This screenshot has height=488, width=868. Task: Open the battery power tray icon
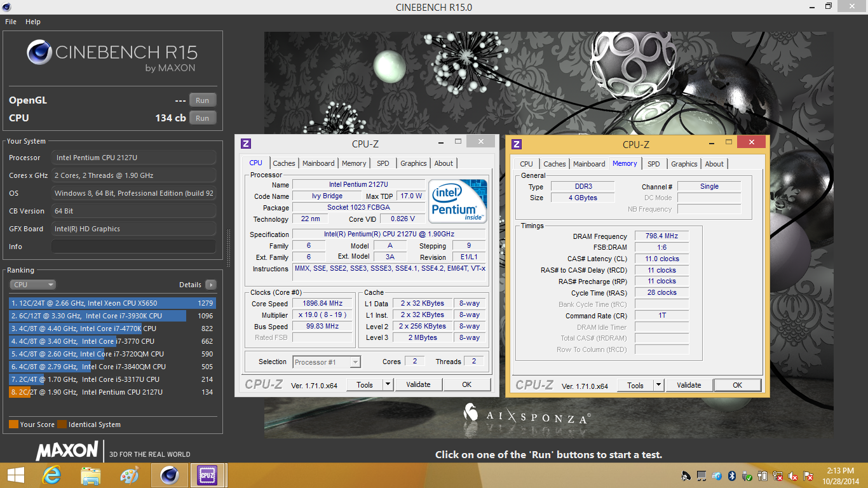tap(763, 475)
